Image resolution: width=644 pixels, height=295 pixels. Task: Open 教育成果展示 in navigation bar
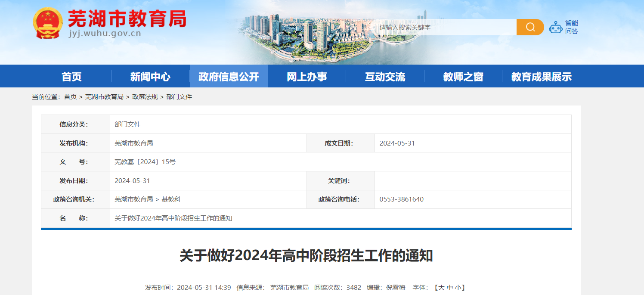pos(541,77)
